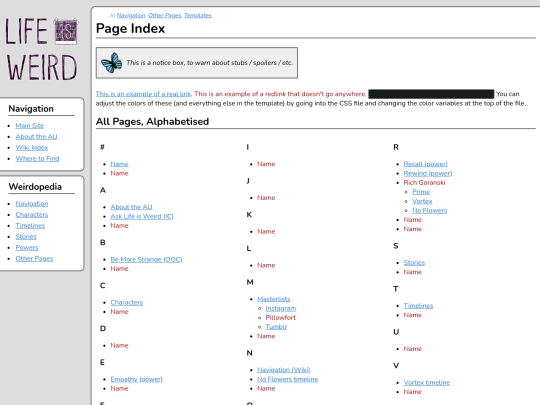Click red Name link under I
The image size is (540, 405).
(266, 164)
